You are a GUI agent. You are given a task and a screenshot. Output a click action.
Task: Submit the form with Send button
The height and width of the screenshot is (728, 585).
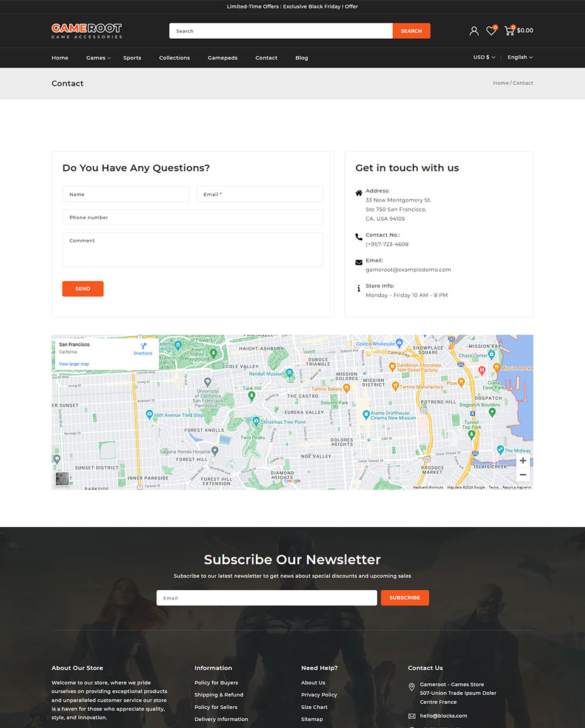(x=83, y=289)
